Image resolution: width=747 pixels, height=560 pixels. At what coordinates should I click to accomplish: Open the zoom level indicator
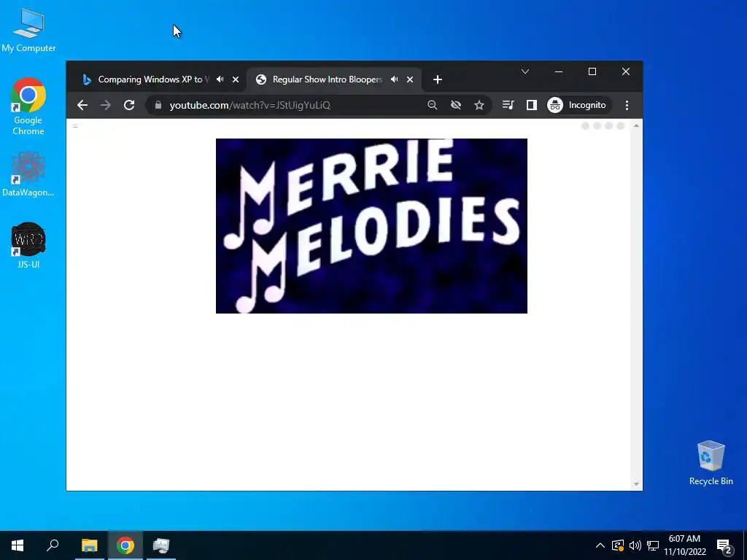point(432,105)
